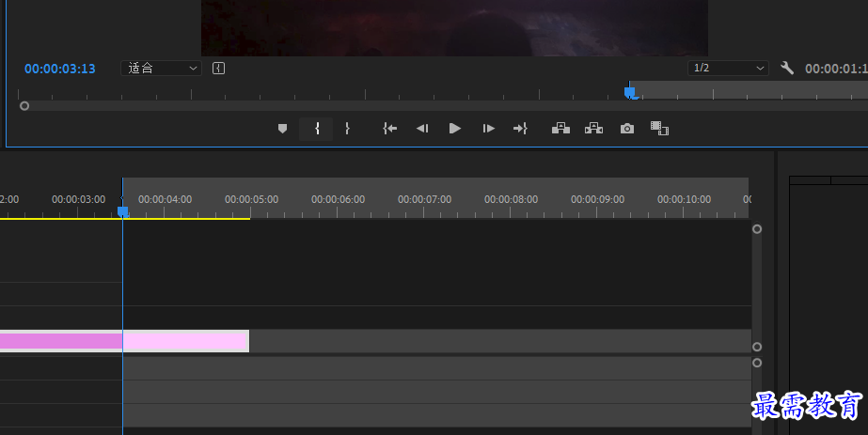
Task: Open the 适合 zoom level dropdown
Action: (x=161, y=68)
